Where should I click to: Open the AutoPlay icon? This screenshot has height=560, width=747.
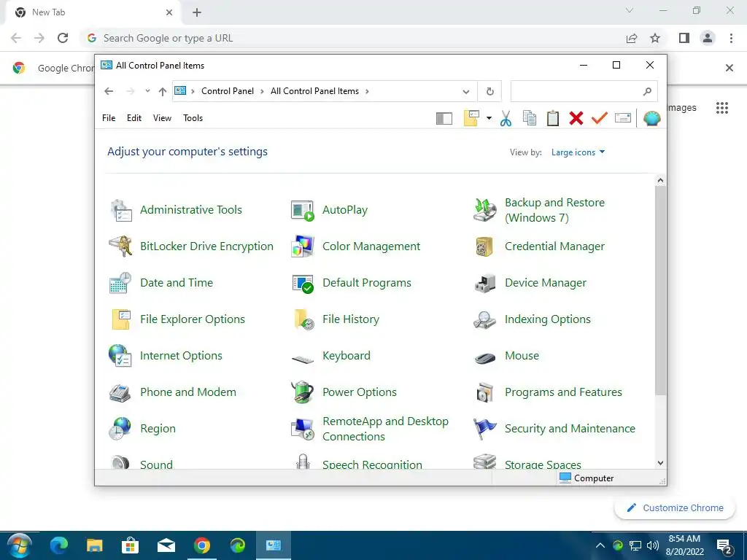point(303,210)
